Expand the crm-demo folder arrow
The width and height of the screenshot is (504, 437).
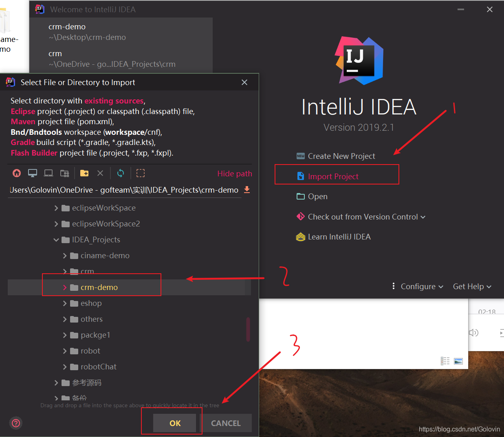coord(65,288)
